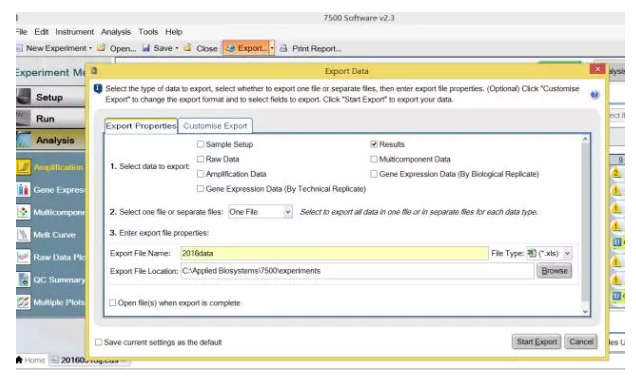The width and height of the screenshot is (636, 383).
Task: Open the Gene Expression view icon
Action: point(24,189)
